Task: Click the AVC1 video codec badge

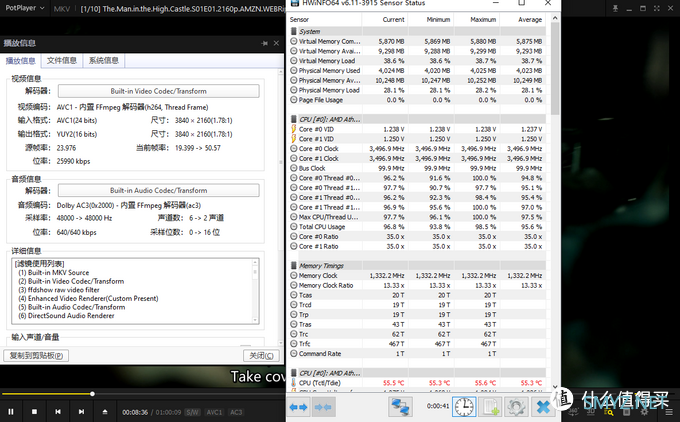Action: (214, 412)
